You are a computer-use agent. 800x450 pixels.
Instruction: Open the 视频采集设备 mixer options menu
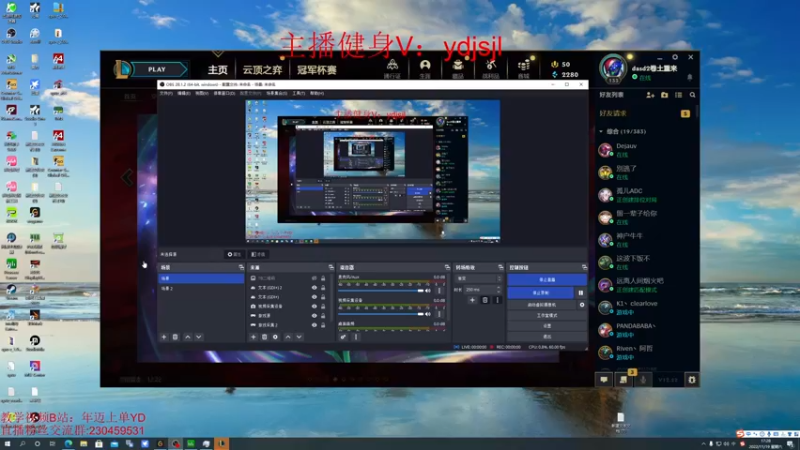click(x=439, y=314)
